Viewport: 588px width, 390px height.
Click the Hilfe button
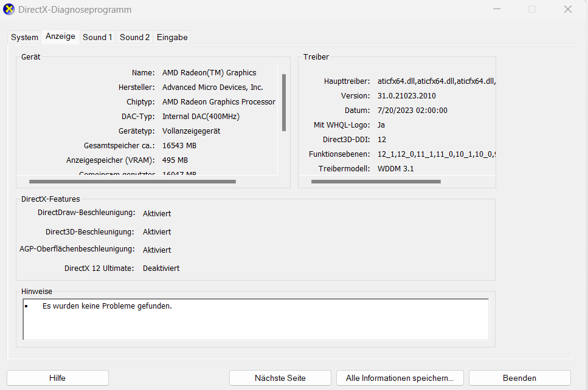click(58, 378)
